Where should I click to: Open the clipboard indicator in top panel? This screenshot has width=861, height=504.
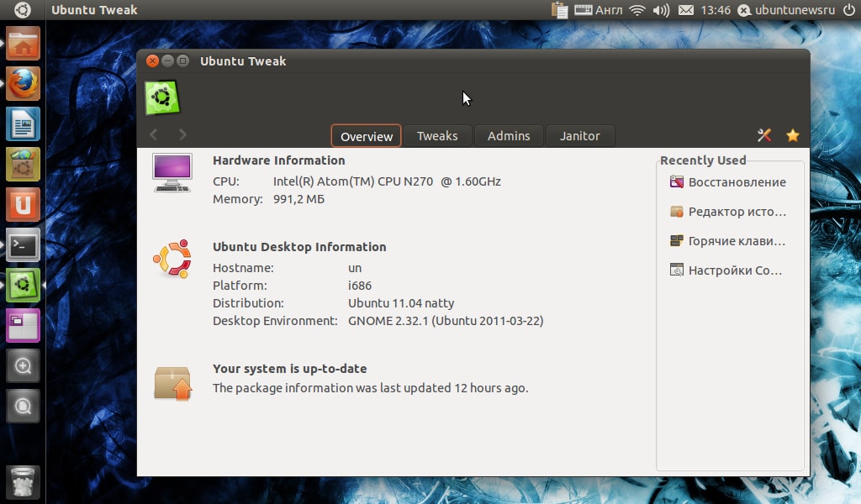[559, 10]
